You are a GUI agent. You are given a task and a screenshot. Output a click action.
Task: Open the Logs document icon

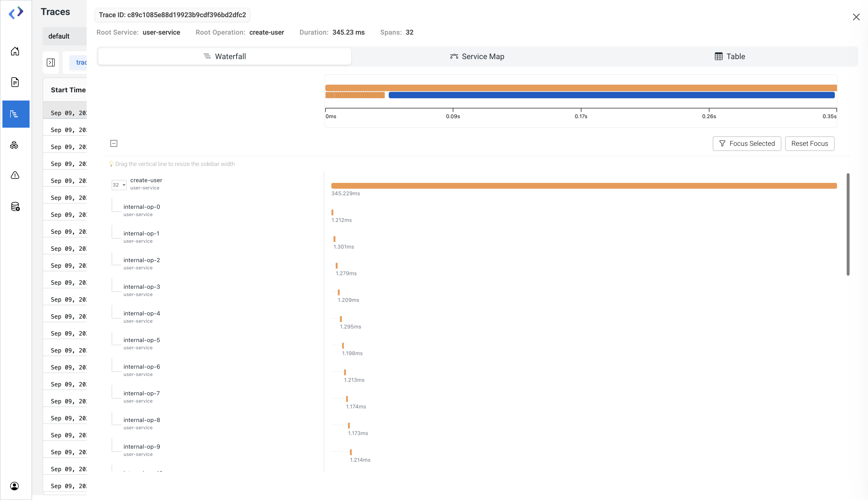click(15, 82)
